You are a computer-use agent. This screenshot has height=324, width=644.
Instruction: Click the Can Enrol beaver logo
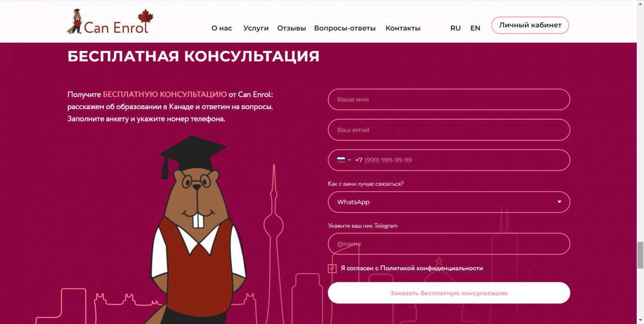click(110, 22)
